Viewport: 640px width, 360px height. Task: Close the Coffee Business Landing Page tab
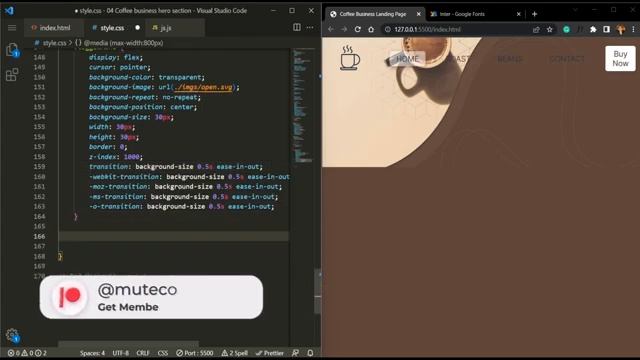418,14
